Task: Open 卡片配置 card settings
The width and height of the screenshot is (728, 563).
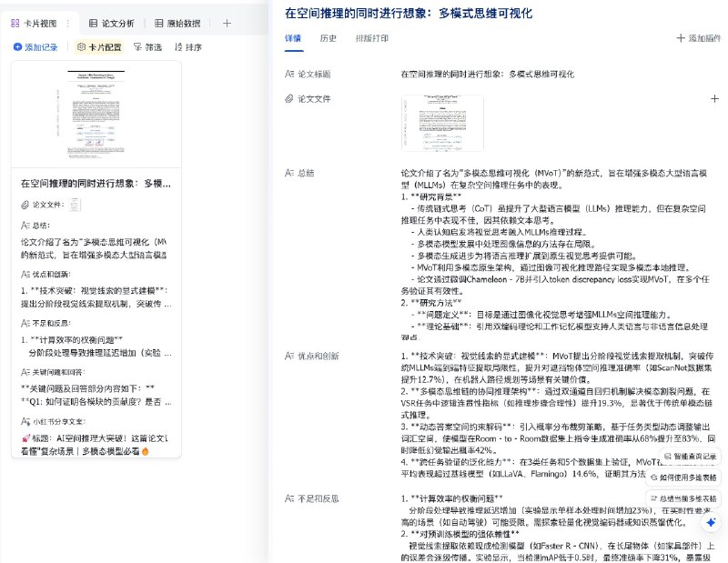Action: (x=99, y=47)
